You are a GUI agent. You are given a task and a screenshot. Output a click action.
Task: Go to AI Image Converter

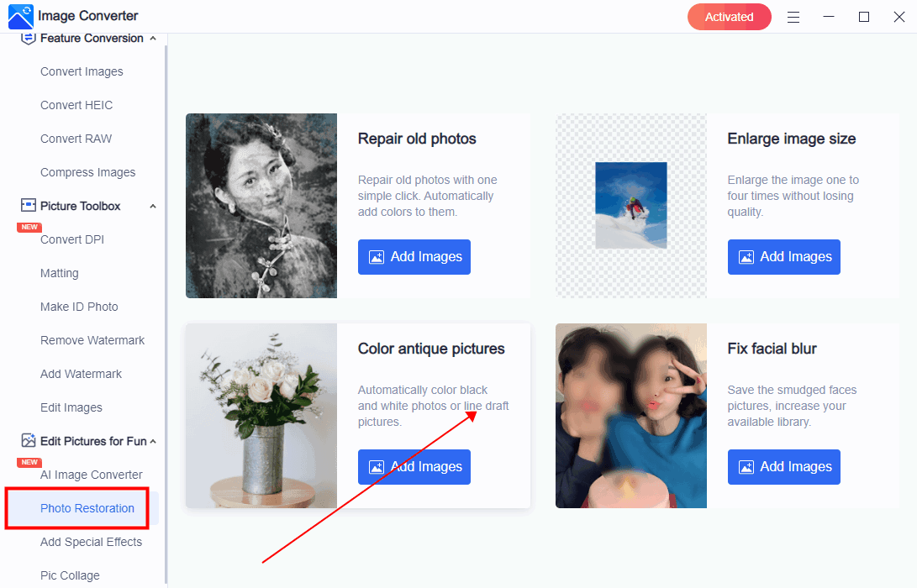click(x=92, y=475)
